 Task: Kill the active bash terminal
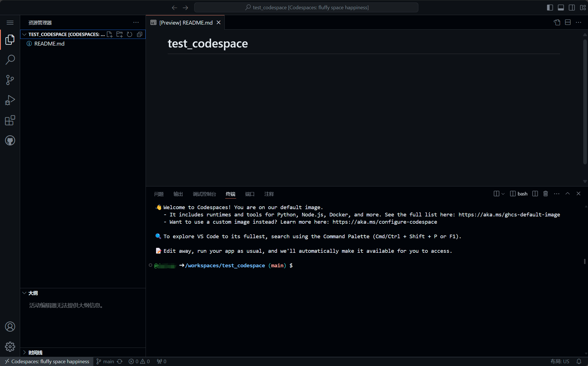tap(546, 193)
